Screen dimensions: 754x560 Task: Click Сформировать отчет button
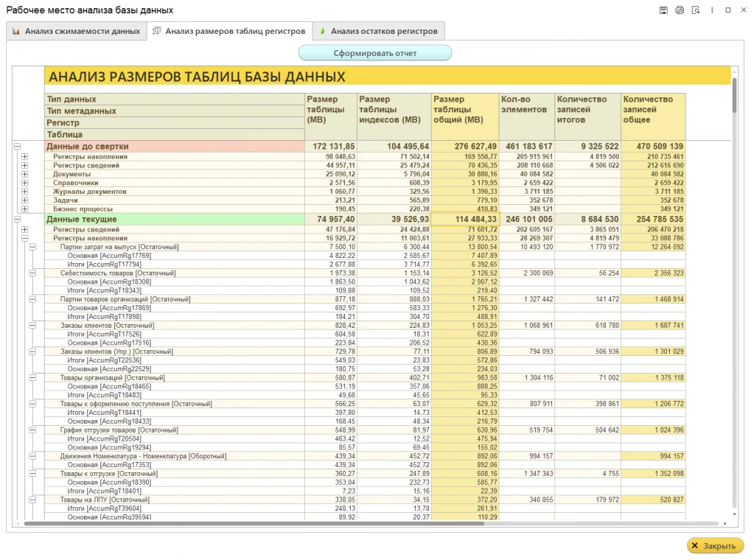pyautogui.click(x=375, y=53)
